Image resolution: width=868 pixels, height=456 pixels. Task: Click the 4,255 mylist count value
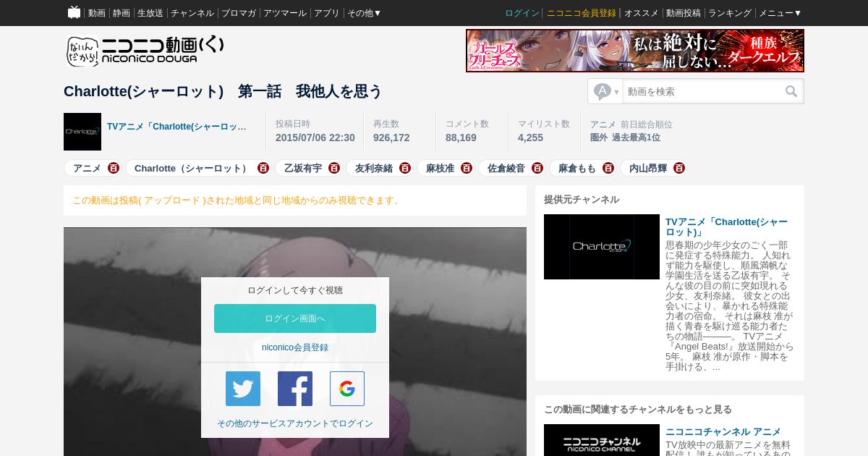[x=530, y=138]
